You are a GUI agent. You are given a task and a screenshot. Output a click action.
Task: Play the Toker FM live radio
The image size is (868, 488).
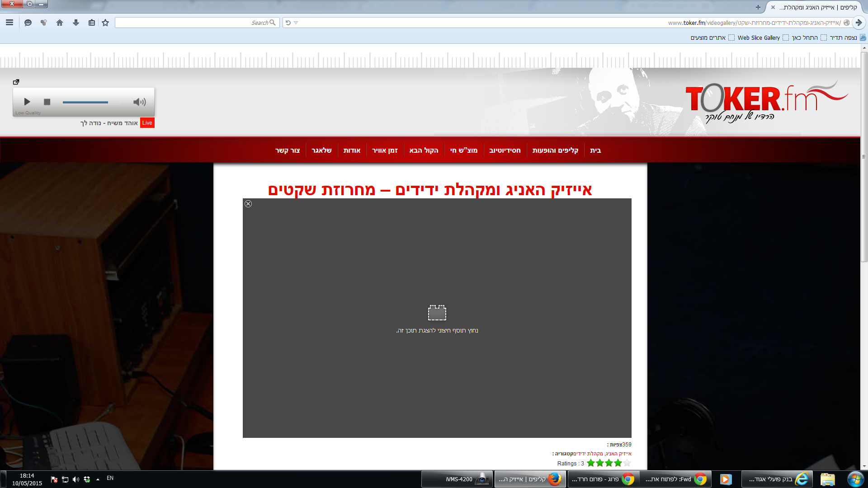tap(27, 102)
